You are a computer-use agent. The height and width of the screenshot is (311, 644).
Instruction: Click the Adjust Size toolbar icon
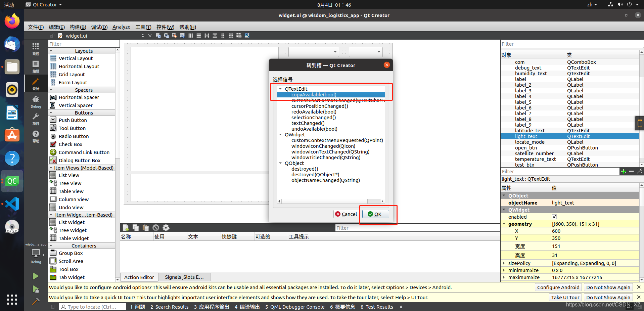coord(247,36)
